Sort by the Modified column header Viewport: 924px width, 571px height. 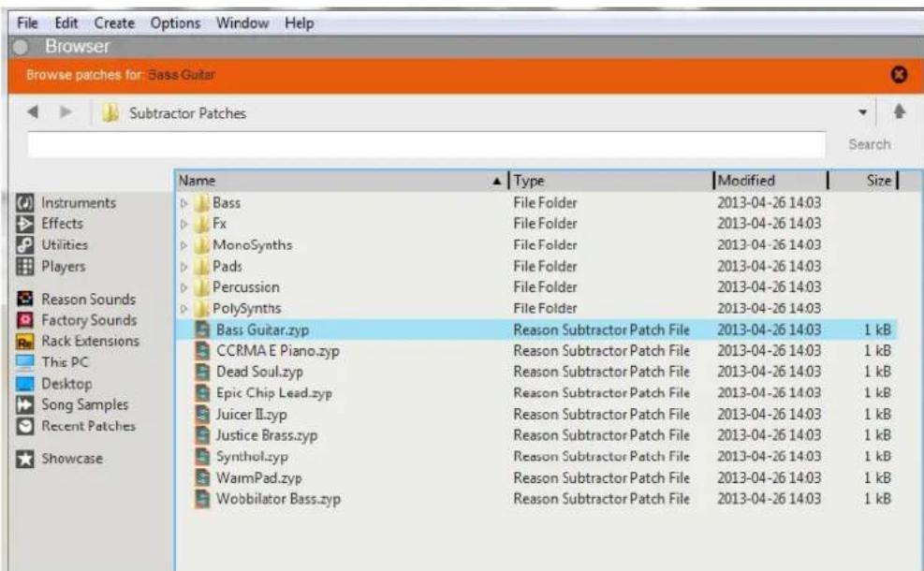[x=771, y=181]
